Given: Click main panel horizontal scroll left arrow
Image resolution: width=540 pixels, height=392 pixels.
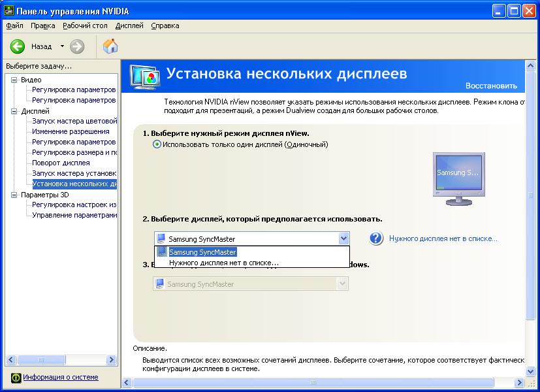Looking at the screenshot, I should 127,382.
